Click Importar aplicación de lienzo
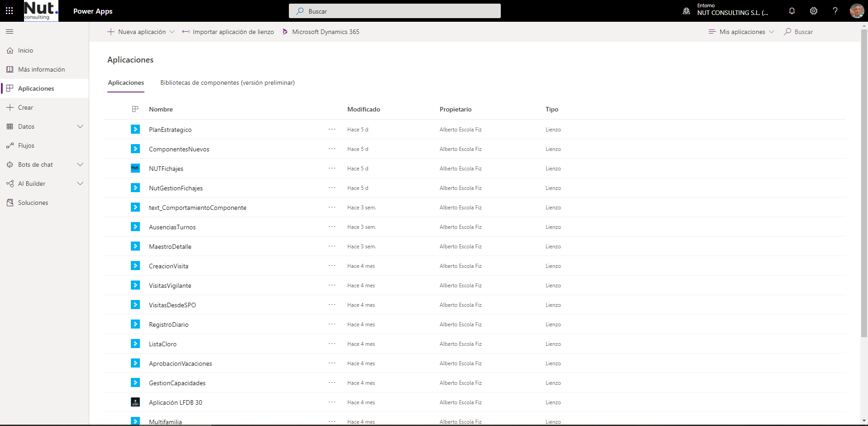 click(228, 32)
